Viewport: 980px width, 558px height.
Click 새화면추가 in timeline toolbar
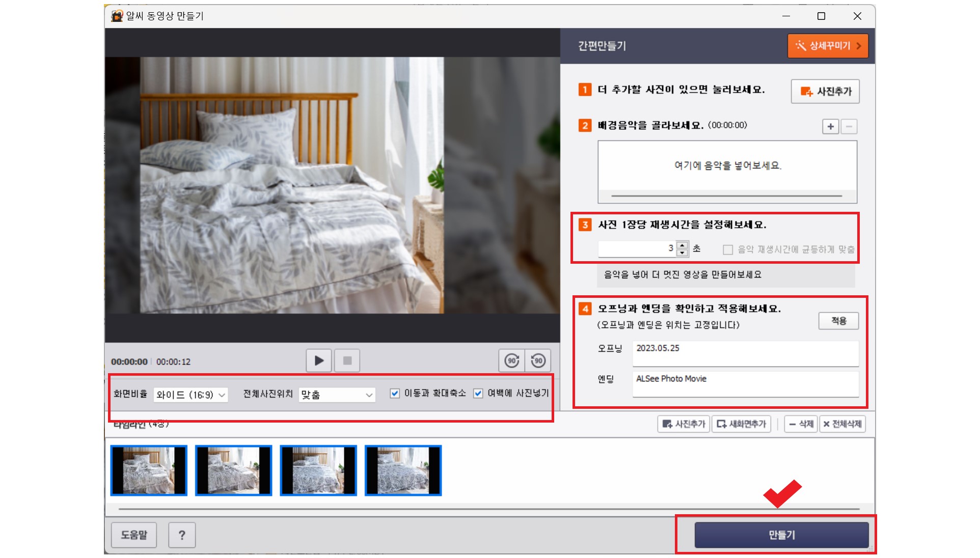(x=741, y=424)
